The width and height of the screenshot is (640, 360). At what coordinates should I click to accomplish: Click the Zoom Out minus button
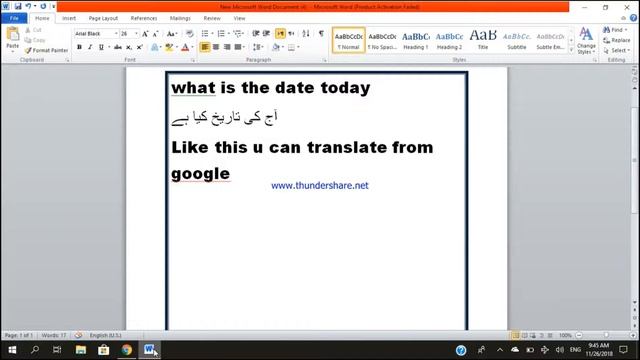(x=579, y=336)
